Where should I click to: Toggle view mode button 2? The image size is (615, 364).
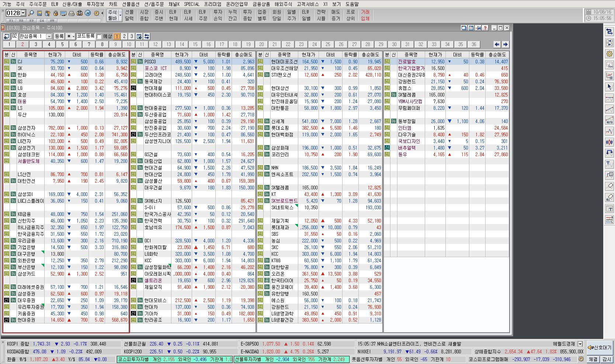(124, 36)
